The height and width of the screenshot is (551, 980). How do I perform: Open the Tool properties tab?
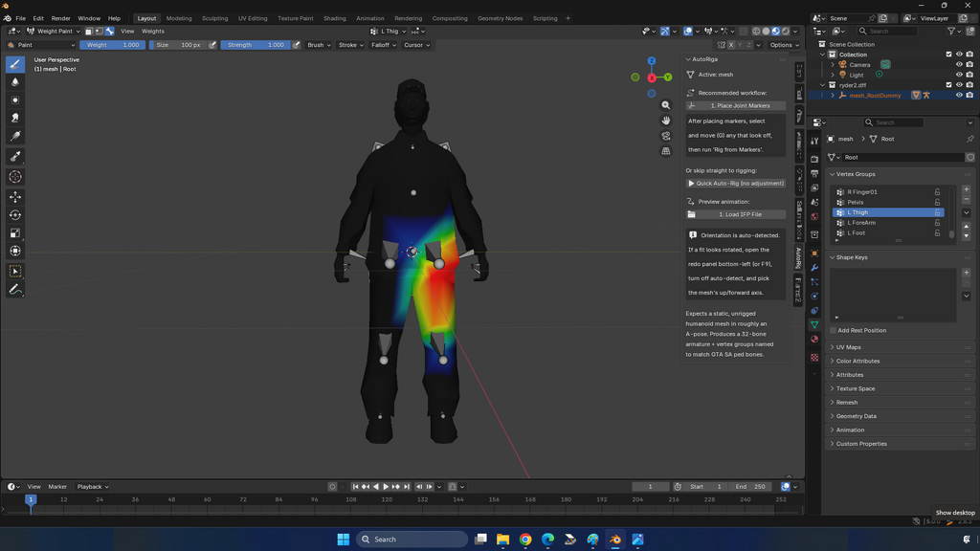[x=814, y=142]
